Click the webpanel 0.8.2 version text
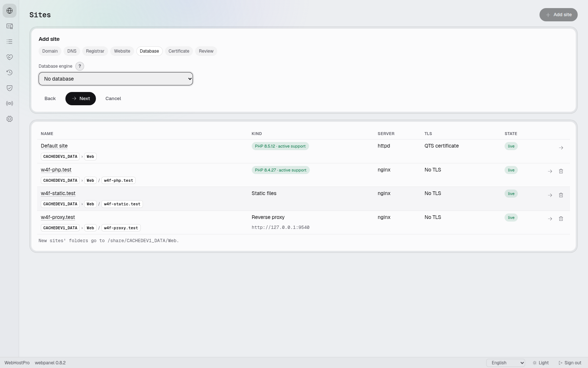The image size is (588, 368). tap(50, 363)
